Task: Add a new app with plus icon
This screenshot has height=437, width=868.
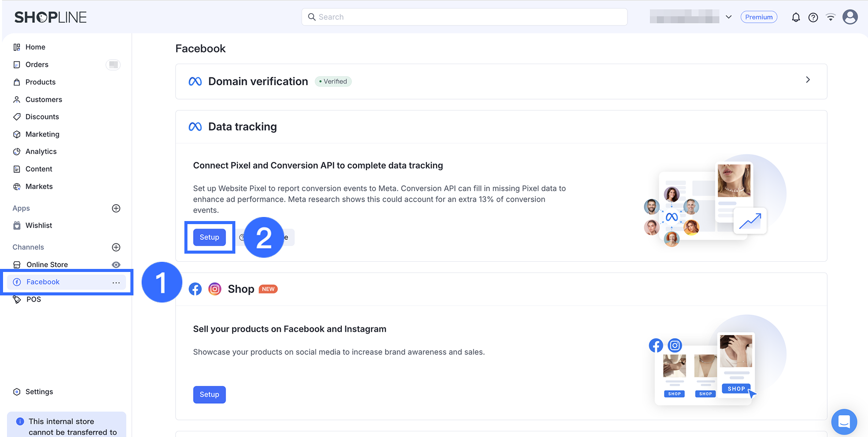Action: [x=116, y=208]
